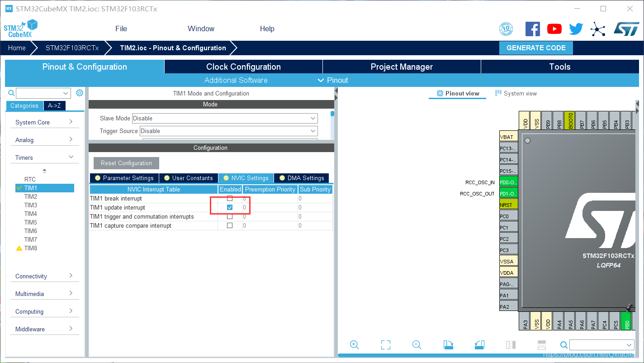Select RTC in the Timers list

30,179
